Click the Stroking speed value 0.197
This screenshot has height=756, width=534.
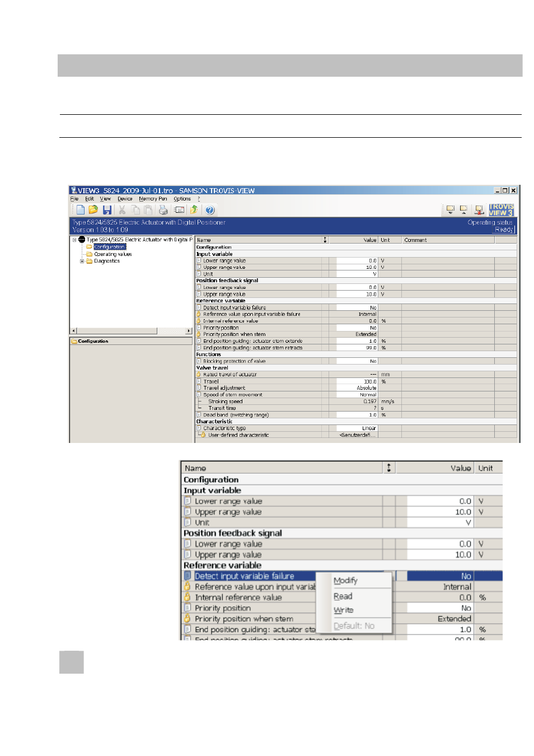357,402
